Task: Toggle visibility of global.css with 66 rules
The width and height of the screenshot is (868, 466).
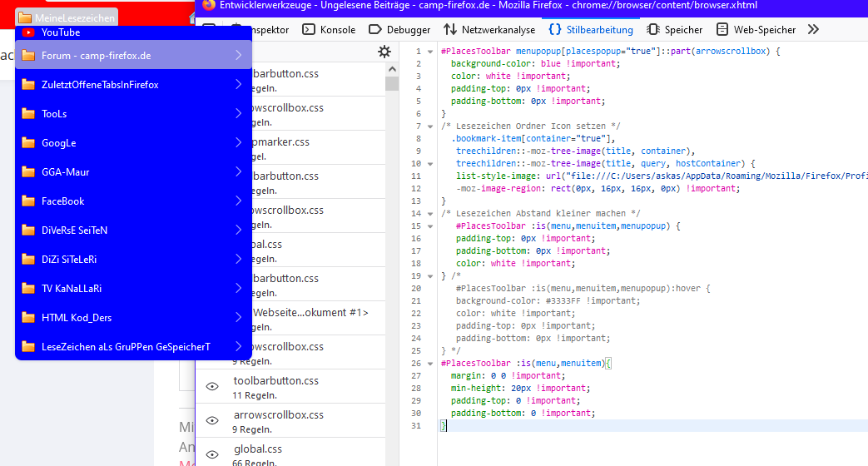Action: pos(212,454)
